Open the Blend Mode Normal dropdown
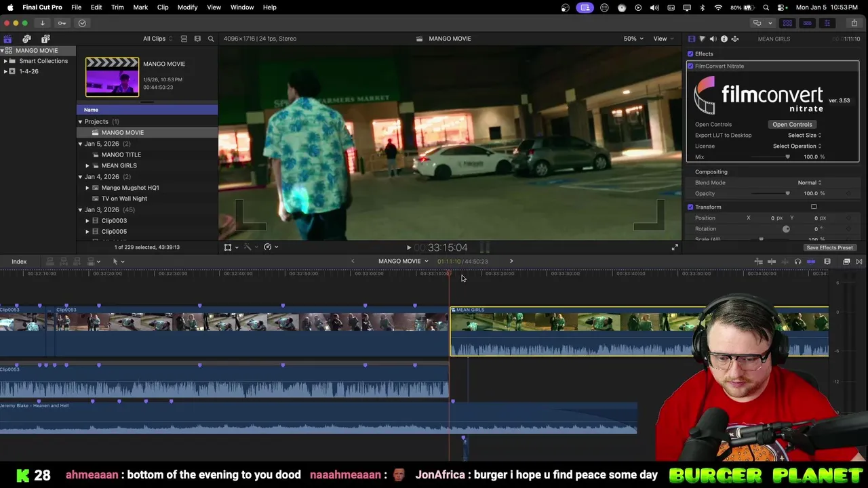 coord(809,182)
